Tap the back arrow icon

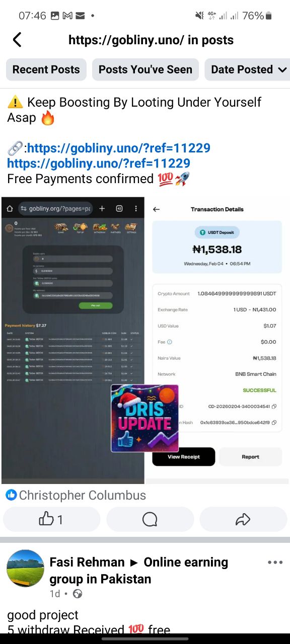(x=17, y=40)
